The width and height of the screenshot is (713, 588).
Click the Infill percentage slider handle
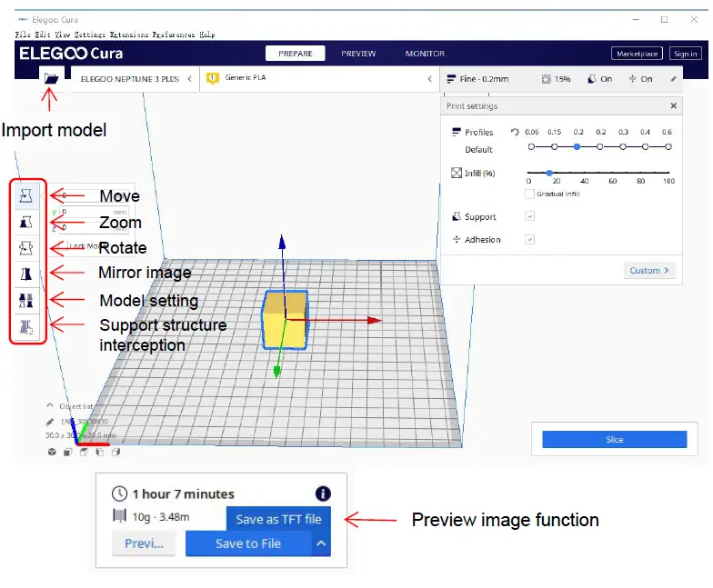pos(549,173)
